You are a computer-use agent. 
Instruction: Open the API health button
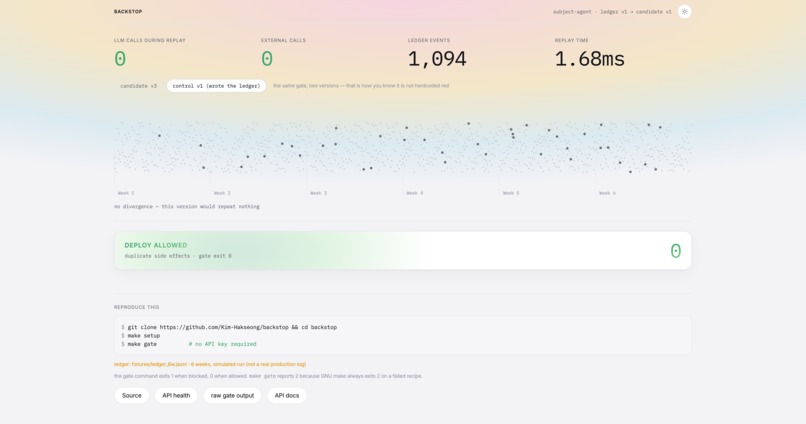coord(176,395)
